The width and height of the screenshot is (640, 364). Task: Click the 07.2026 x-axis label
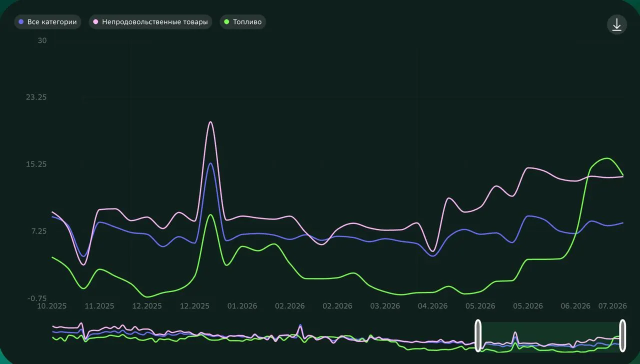click(x=612, y=306)
